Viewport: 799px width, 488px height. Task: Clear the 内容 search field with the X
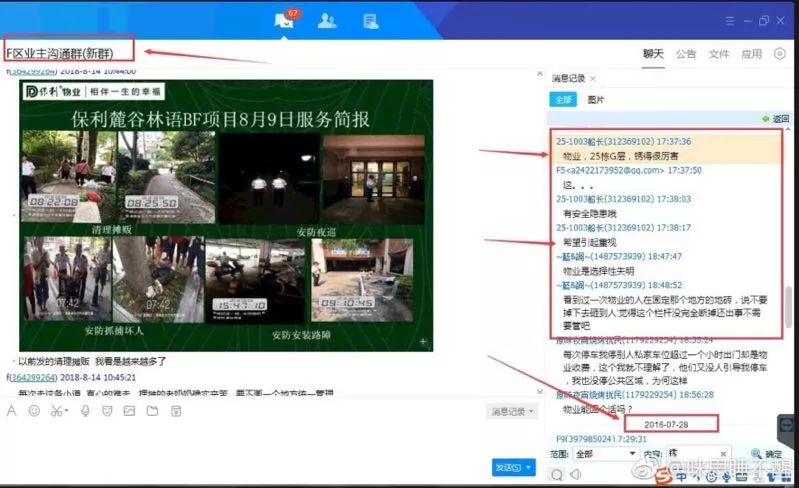click(723, 453)
